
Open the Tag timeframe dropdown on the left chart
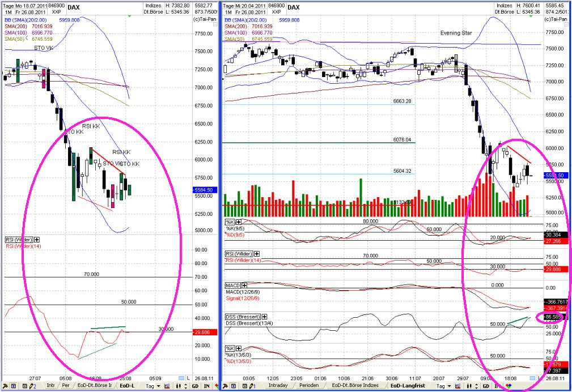click(153, 386)
